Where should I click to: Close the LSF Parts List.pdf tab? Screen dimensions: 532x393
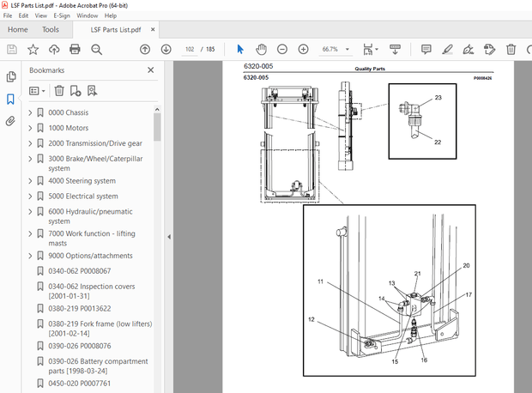pos(153,29)
